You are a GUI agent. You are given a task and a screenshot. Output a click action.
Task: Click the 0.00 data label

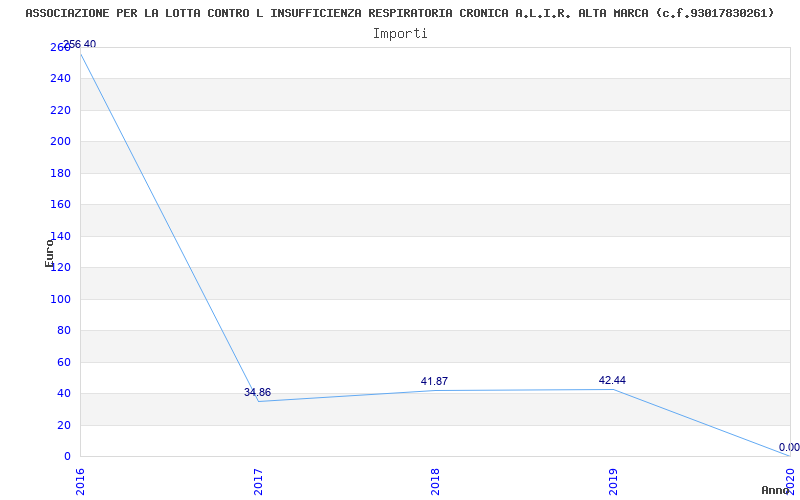pyautogui.click(x=789, y=447)
